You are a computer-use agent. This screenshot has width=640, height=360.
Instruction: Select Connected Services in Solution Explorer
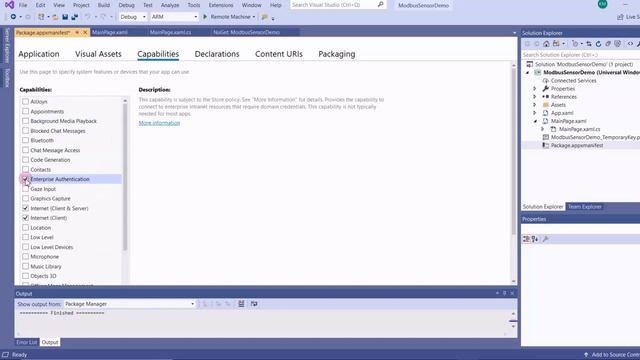pyautogui.click(x=573, y=80)
